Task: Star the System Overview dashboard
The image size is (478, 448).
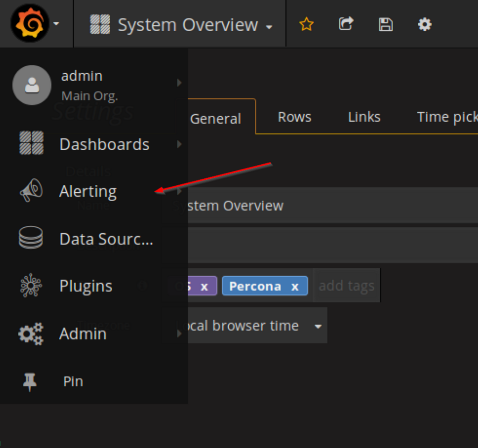Action: 306,24
